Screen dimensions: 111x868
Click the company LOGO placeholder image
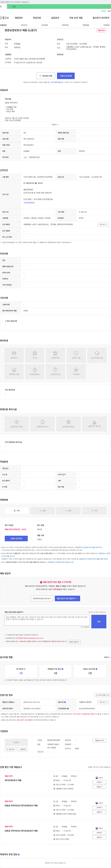coord(16,742)
